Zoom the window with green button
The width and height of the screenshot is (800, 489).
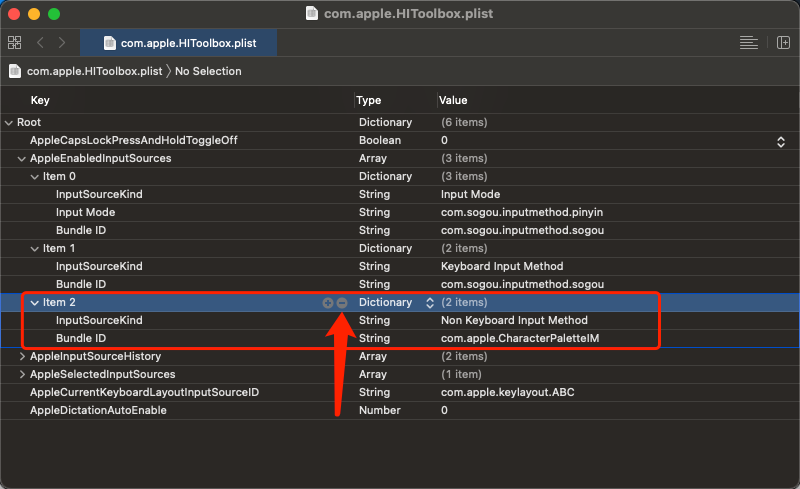(x=54, y=14)
